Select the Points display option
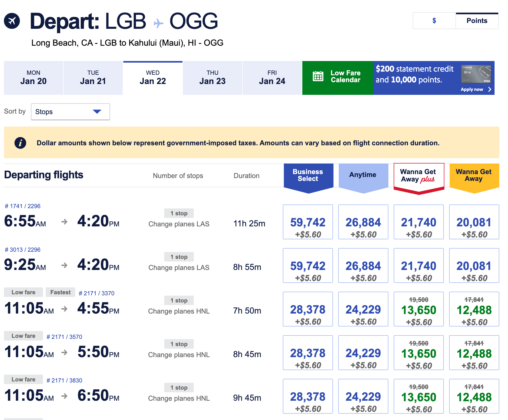Image resolution: width=508 pixels, height=420 pixels. (x=477, y=20)
